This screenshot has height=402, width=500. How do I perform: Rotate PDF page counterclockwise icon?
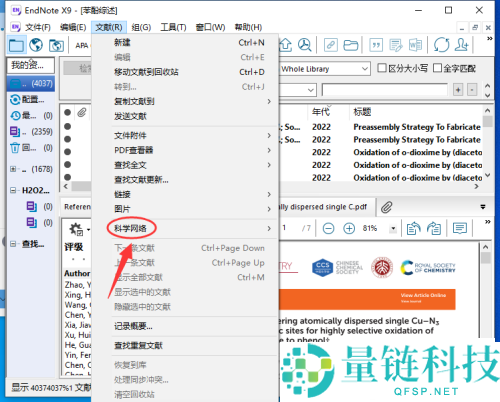[x=413, y=228]
